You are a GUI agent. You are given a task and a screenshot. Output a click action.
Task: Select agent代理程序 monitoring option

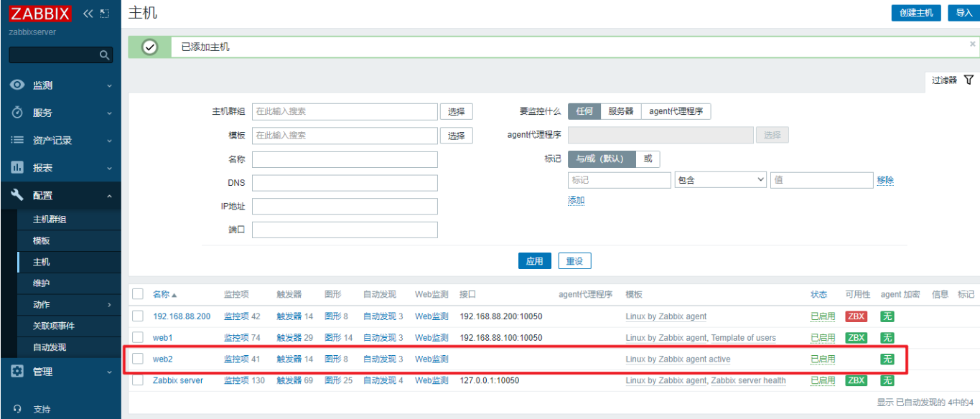tap(676, 111)
